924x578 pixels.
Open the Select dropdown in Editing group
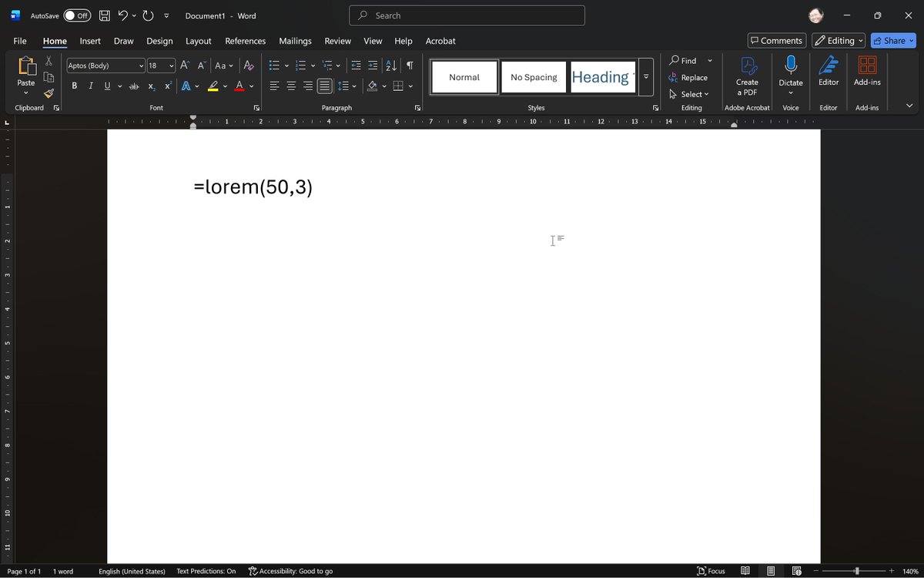(x=688, y=94)
